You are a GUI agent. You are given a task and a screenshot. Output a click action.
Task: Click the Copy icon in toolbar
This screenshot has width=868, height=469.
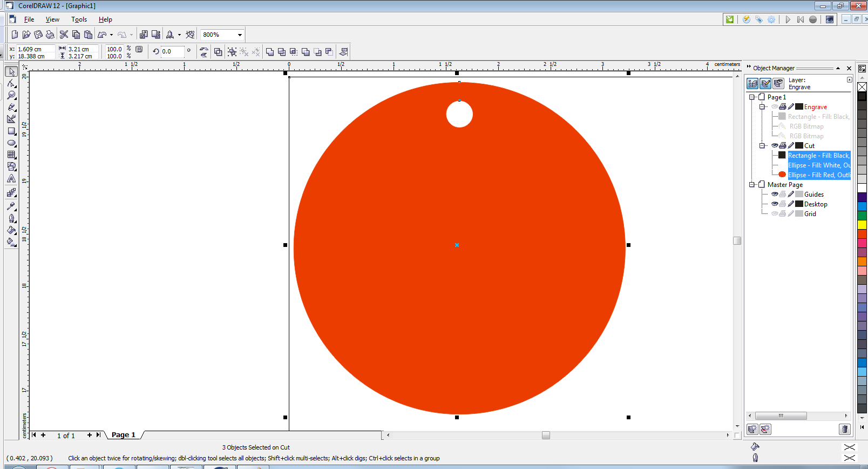click(x=76, y=35)
